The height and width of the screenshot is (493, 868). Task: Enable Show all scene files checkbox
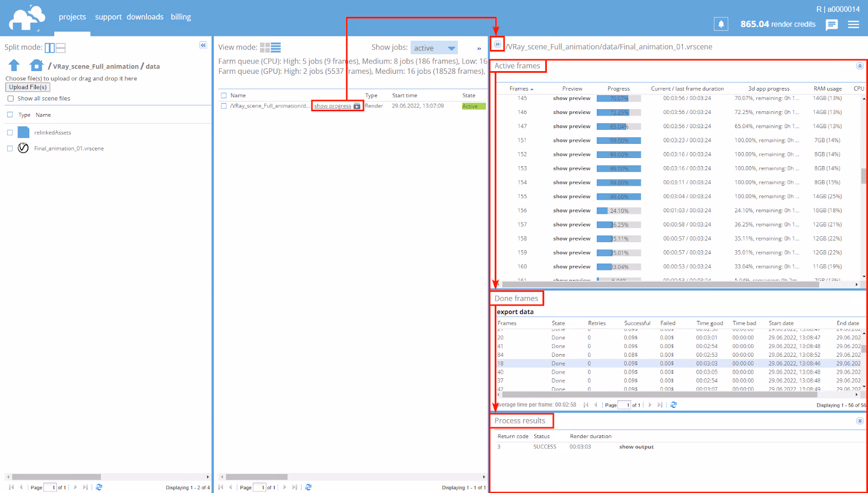pos(10,98)
